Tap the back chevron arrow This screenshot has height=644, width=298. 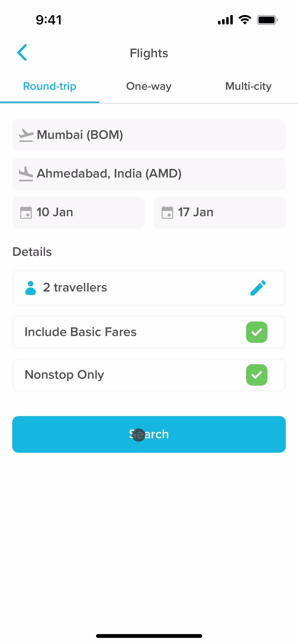(x=22, y=52)
